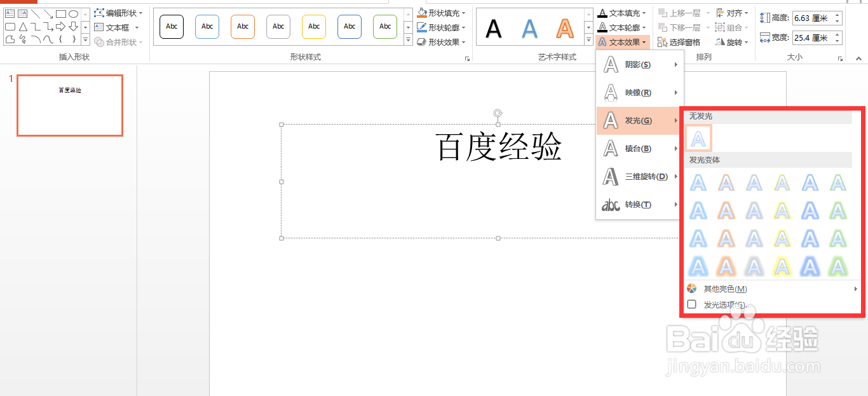Image resolution: width=868 pixels, height=396 pixels.
Task: Apply the largest orange glow variant in bottom row
Action: pyautogui.click(x=726, y=266)
